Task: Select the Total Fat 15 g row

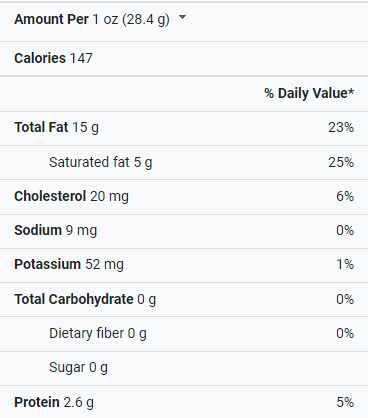Action: pos(184,128)
